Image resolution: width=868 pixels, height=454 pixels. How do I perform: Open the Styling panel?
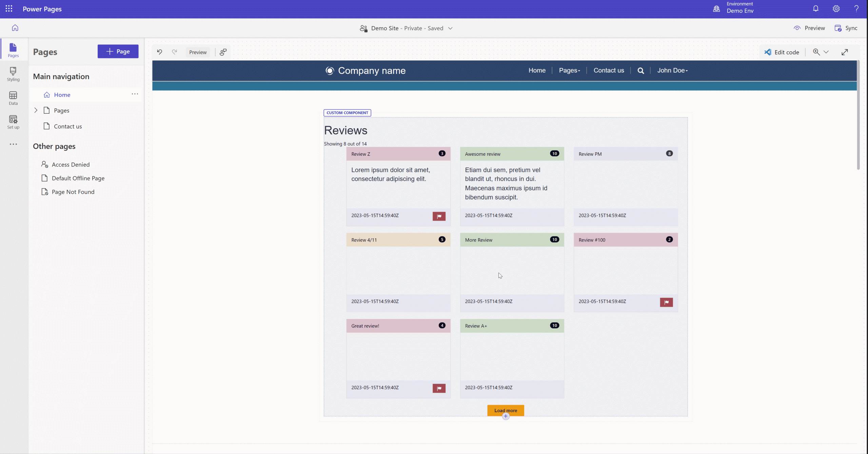coord(13,74)
